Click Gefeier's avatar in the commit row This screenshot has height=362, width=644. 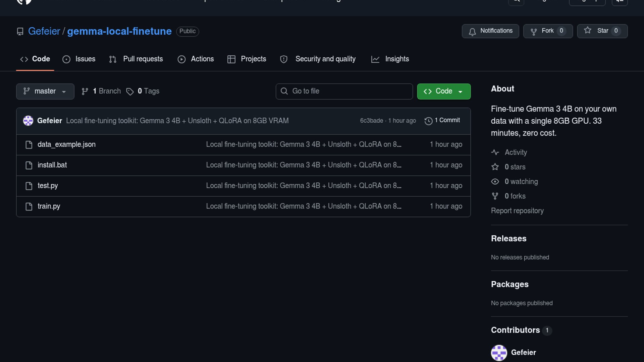click(28, 121)
